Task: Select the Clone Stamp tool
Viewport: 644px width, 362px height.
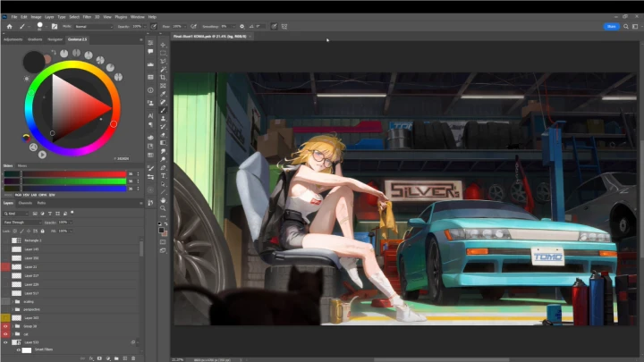Action: click(163, 119)
